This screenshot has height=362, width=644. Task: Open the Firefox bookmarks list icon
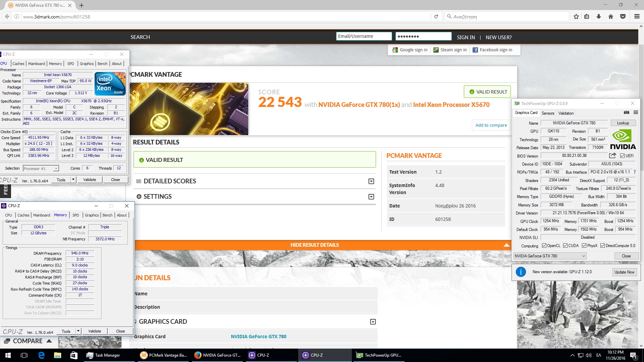(587, 16)
